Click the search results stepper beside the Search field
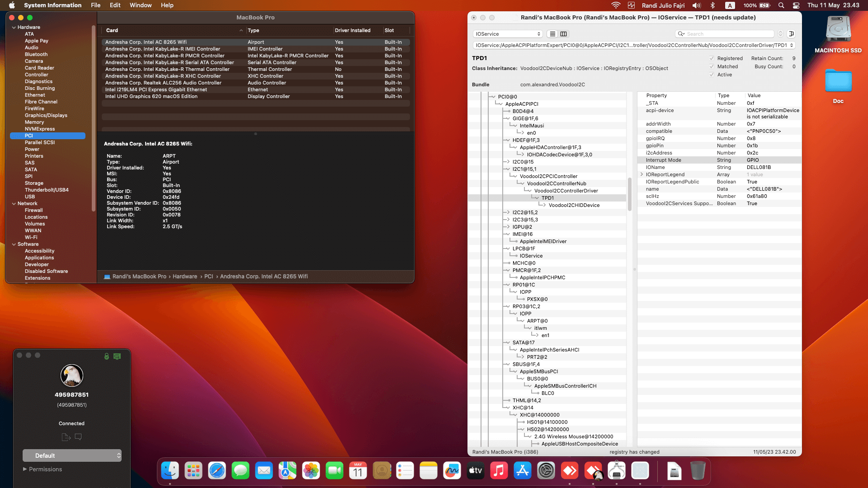The width and height of the screenshot is (868, 488). (780, 34)
